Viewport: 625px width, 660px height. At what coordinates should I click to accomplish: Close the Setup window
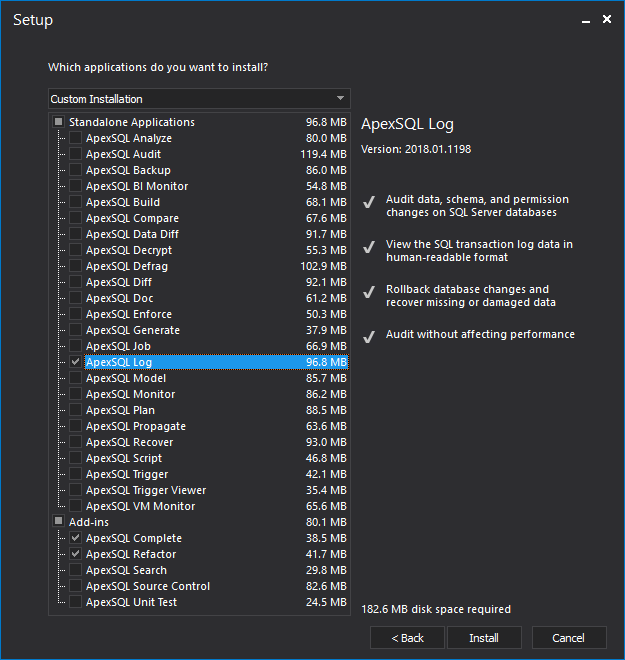tap(607, 19)
